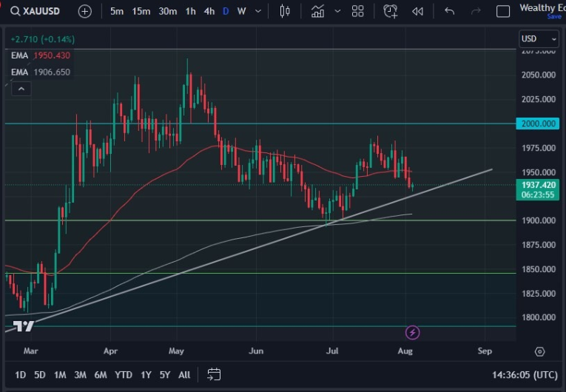Select the 15m timeframe
This screenshot has height=392, width=566.
[x=141, y=11]
